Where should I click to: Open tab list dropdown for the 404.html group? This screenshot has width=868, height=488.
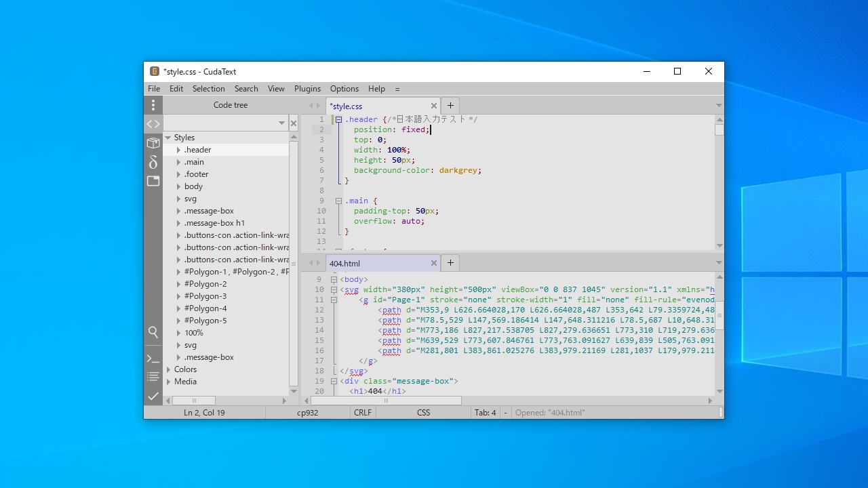(x=719, y=263)
